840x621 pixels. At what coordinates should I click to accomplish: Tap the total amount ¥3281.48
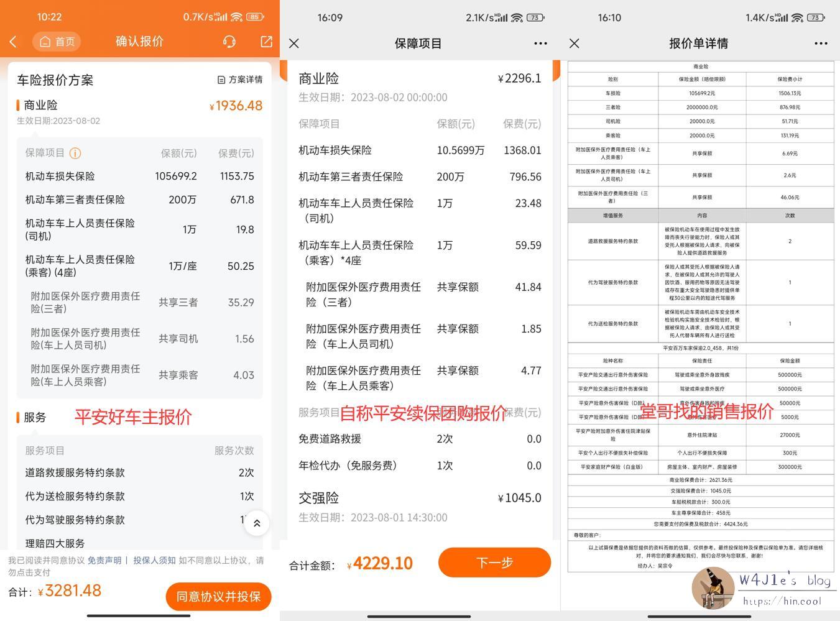tap(70, 591)
